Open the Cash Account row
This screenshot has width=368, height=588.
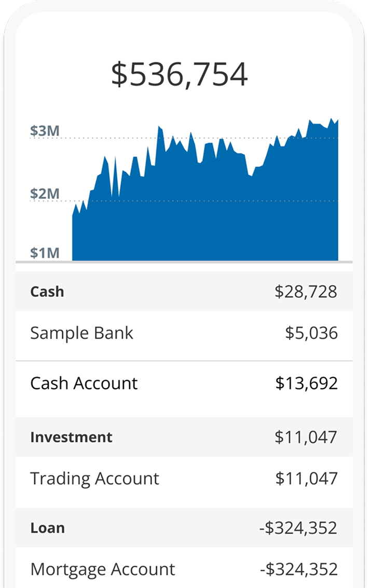84,384
